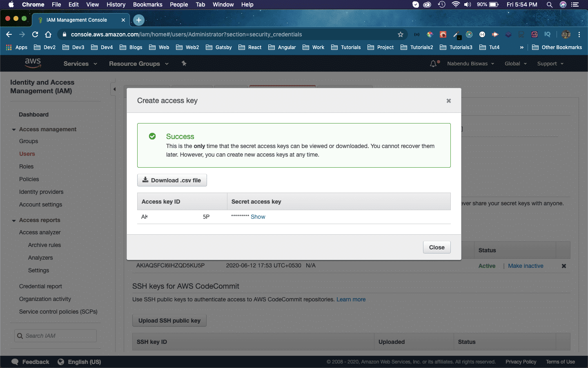This screenshot has width=588, height=368.
Task: Open the Support dropdown
Action: point(550,64)
